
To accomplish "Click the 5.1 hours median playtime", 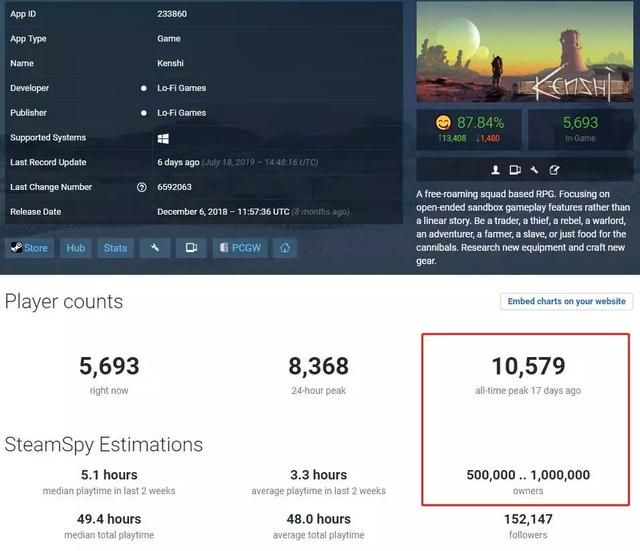I will 109,475.
